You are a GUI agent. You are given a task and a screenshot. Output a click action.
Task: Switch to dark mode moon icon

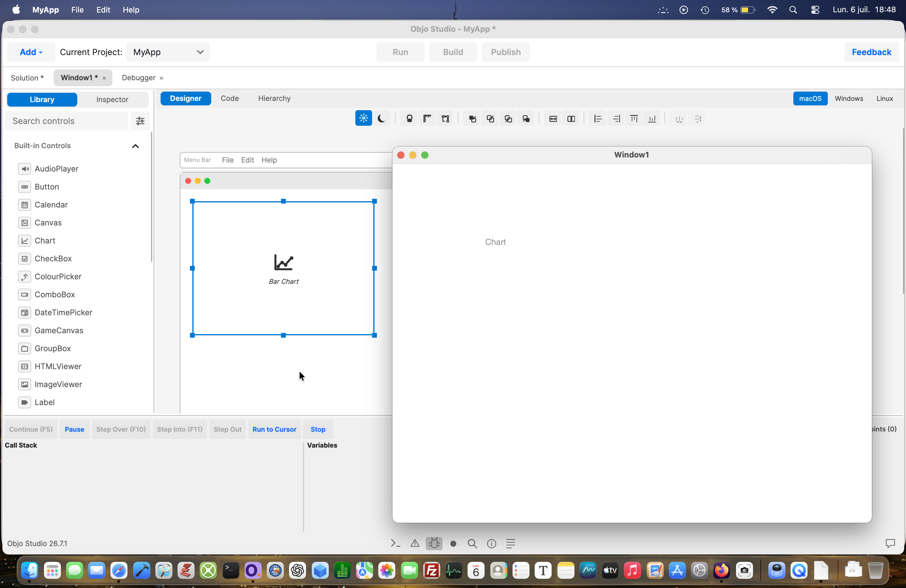pyautogui.click(x=381, y=119)
